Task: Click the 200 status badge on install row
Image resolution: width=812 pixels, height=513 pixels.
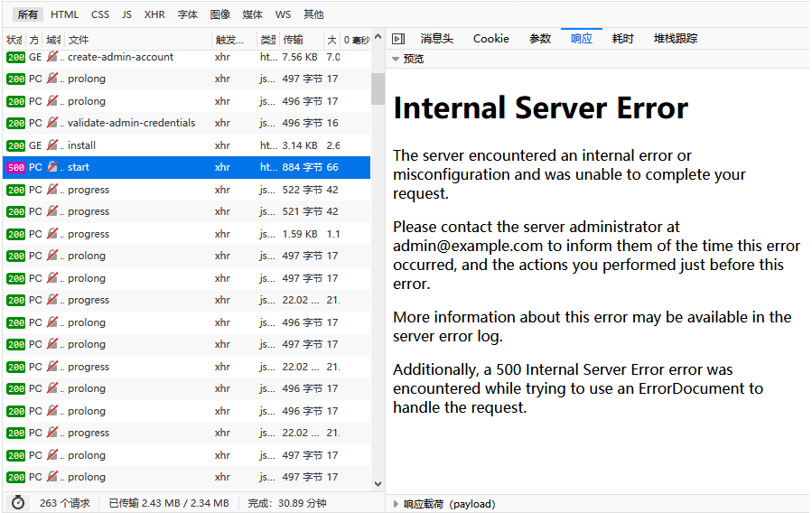Action: (x=15, y=145)
